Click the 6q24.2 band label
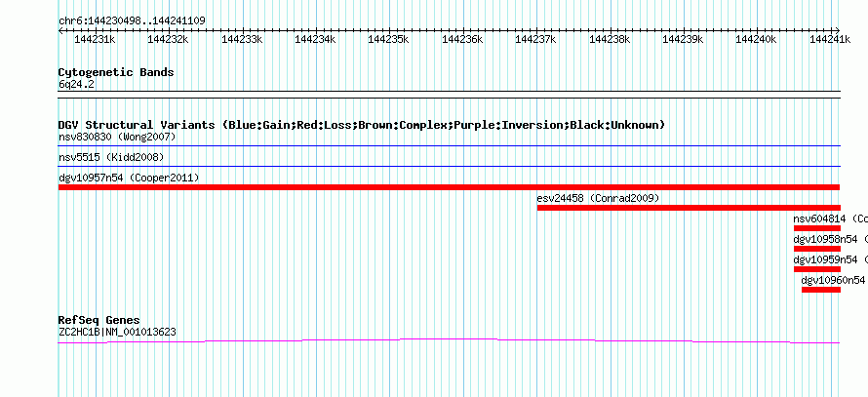This screenshot has height=397, width=868. tap(76, 85)
